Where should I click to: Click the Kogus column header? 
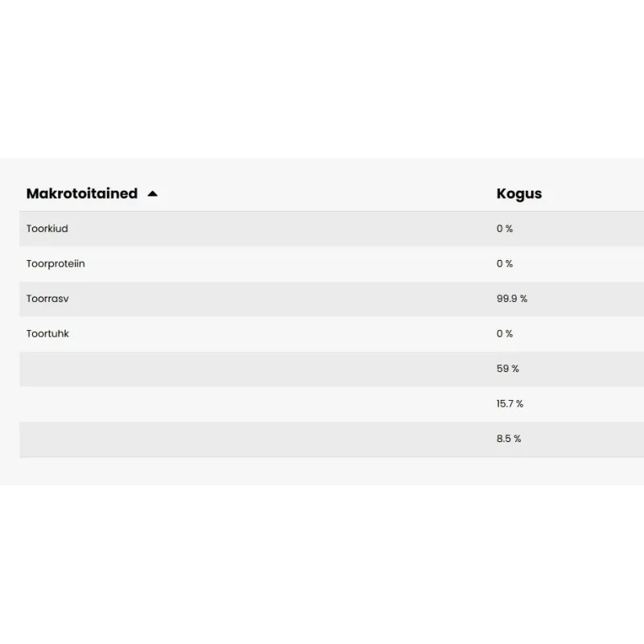click(519, 194)
